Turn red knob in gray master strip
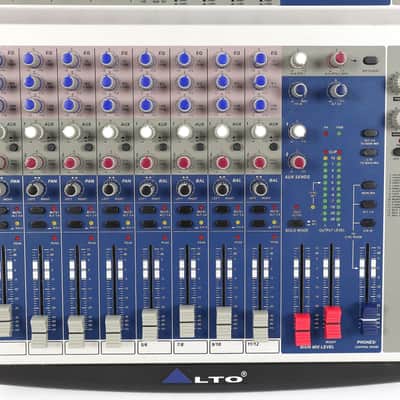The image size is (400, 400). click(339, 59)
